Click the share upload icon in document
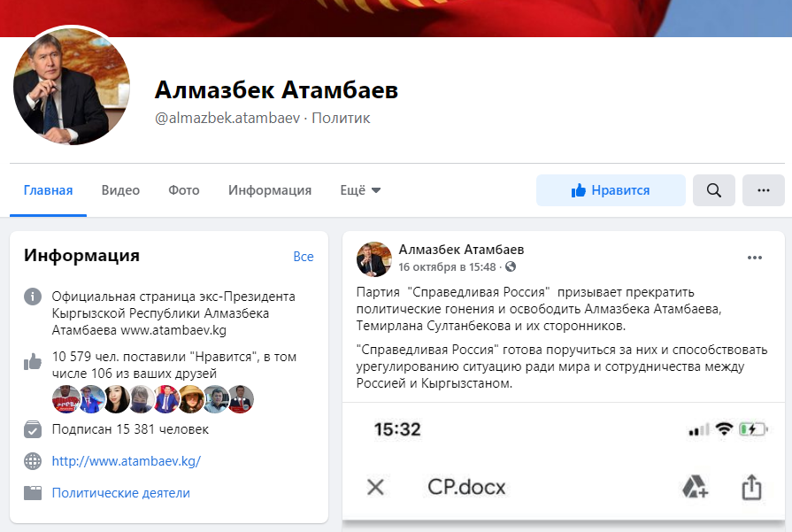Screen dimensions: 792x532 tap(751, 487)
